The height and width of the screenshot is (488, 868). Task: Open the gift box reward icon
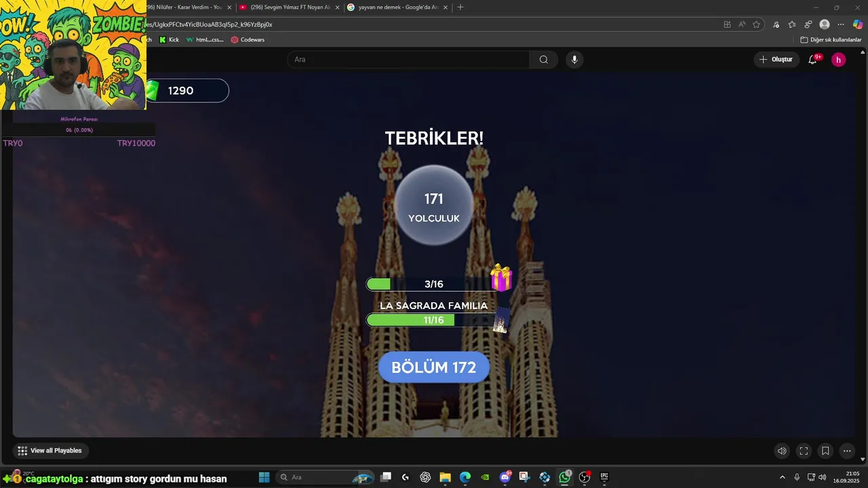point(501,278)
